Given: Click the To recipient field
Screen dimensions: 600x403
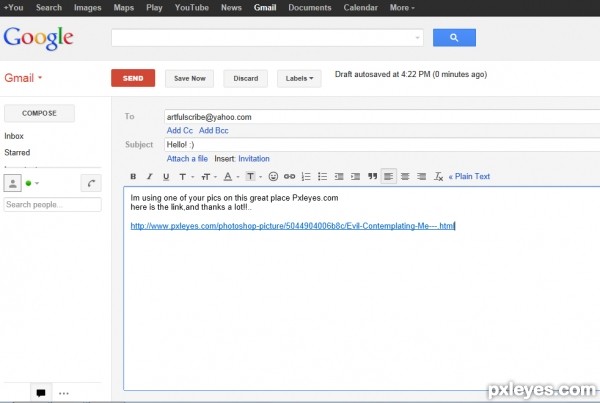Looking at the screenshot, I should (382, 117).
